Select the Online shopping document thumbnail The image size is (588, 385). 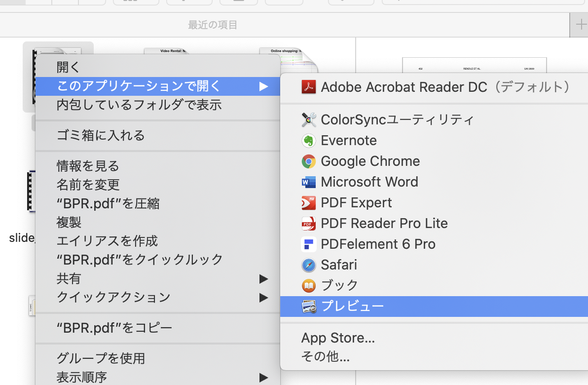coord(289,60)
